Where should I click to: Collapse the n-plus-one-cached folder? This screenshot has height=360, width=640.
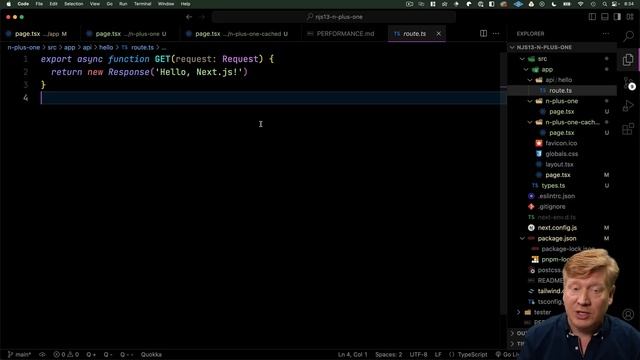tap(562, 122)
